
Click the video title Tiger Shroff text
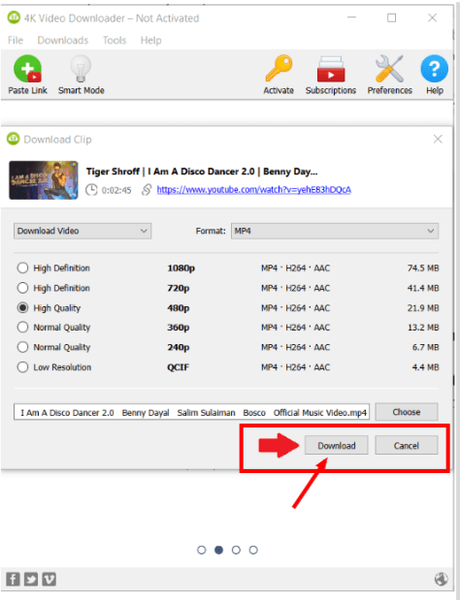(202, 171)
